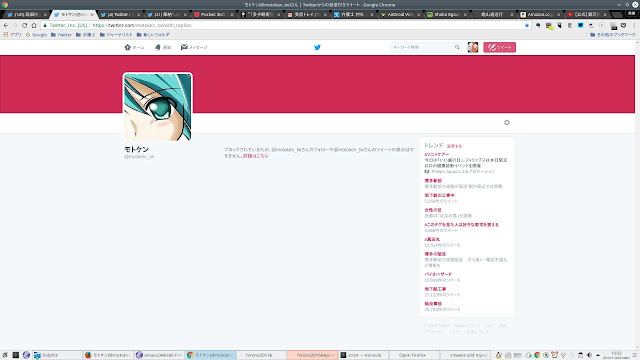The height and width of the screenshot is (360, 640).
Task: Click the terminal icon in the taskbar
Action: pos(16,355)
